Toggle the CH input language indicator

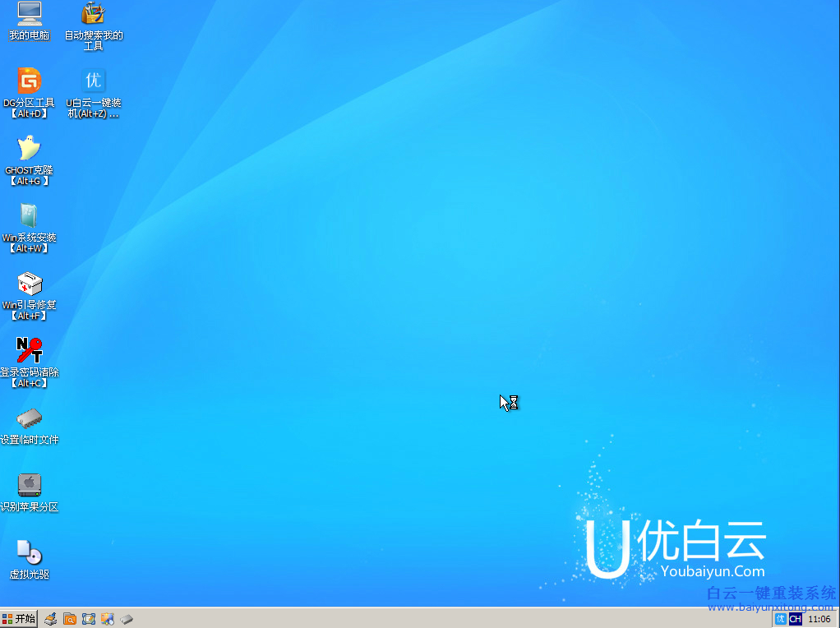click(x=796, y=618)
